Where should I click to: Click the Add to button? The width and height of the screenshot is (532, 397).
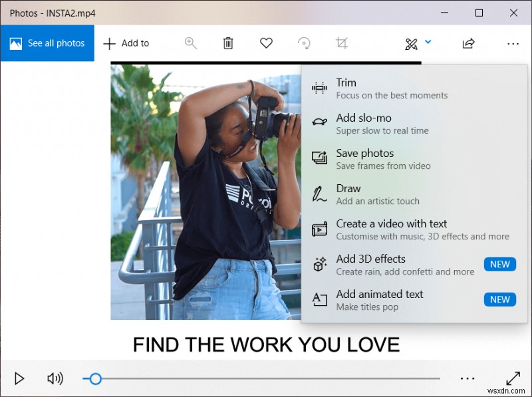click(126, 43)
